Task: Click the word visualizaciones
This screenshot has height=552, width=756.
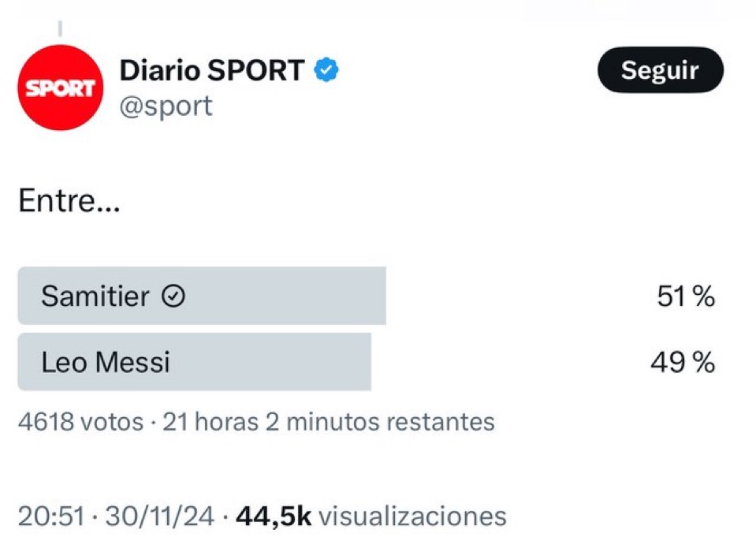Action: (413, 517)
